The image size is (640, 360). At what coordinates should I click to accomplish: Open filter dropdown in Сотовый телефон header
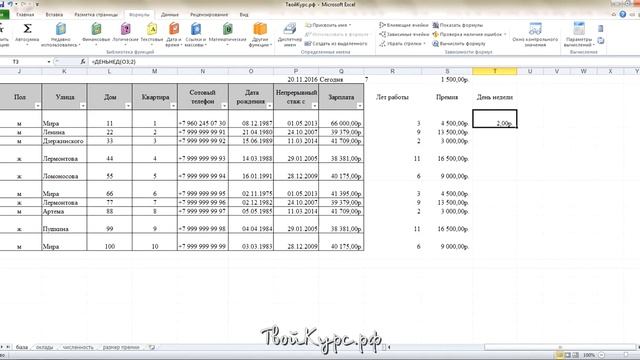tap(224, 106)
